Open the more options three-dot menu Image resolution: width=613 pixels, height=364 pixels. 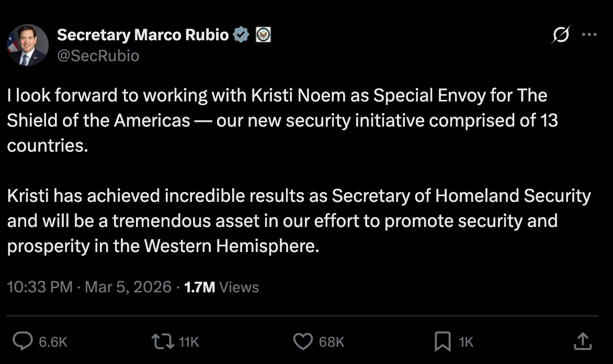(x=591, y=35)
